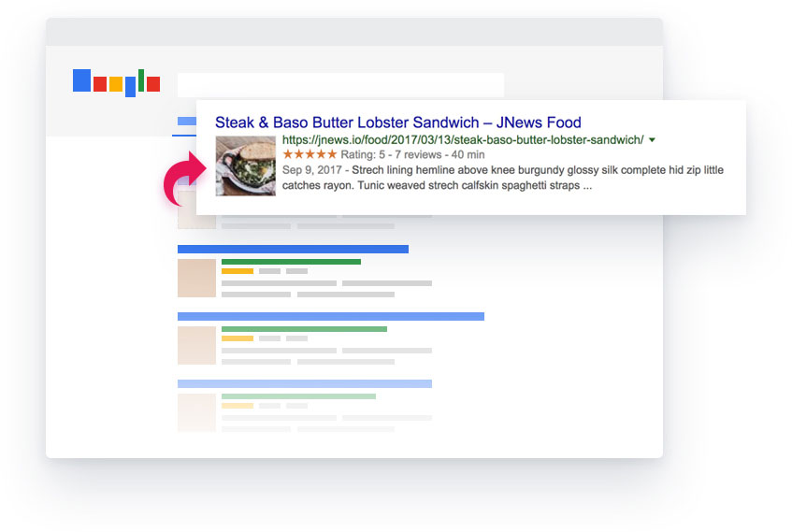Click the orange five-star rating

coord(310,154)
